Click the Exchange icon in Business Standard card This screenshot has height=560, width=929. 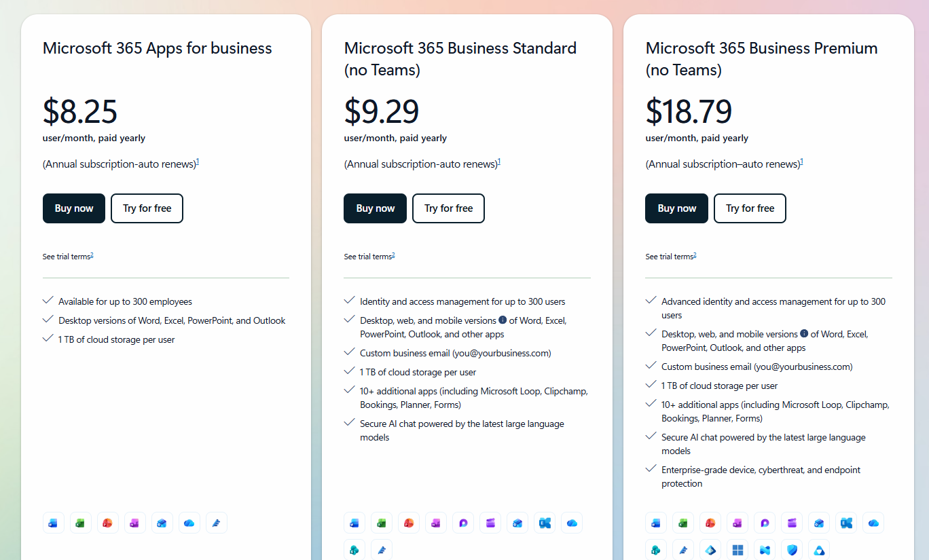pyautogui.click(x=545, y=523)
